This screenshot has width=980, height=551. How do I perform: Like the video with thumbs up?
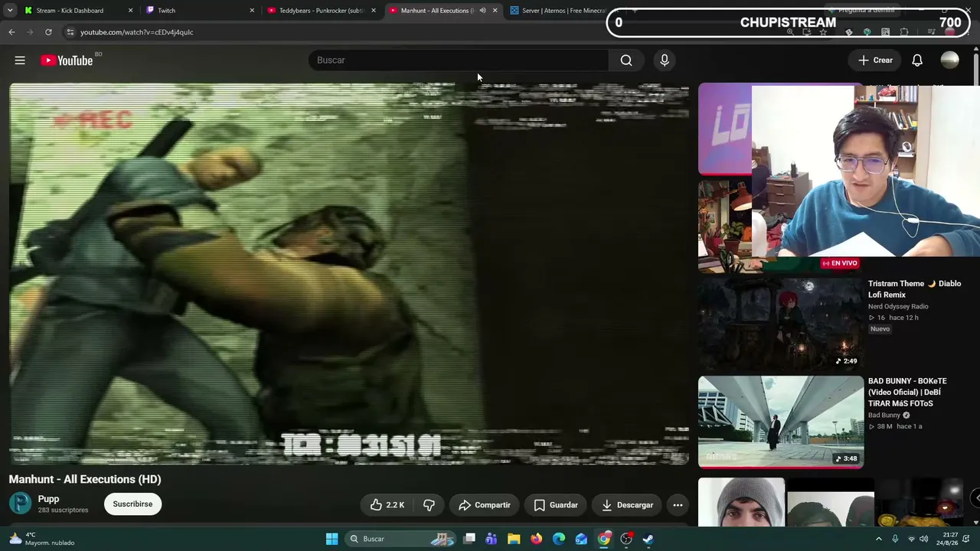point(387,505)
